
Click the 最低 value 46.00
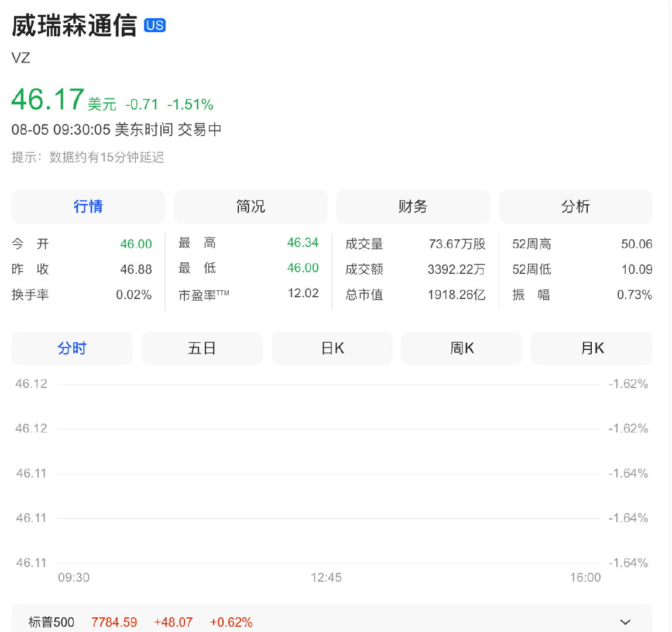pos(303,268)
